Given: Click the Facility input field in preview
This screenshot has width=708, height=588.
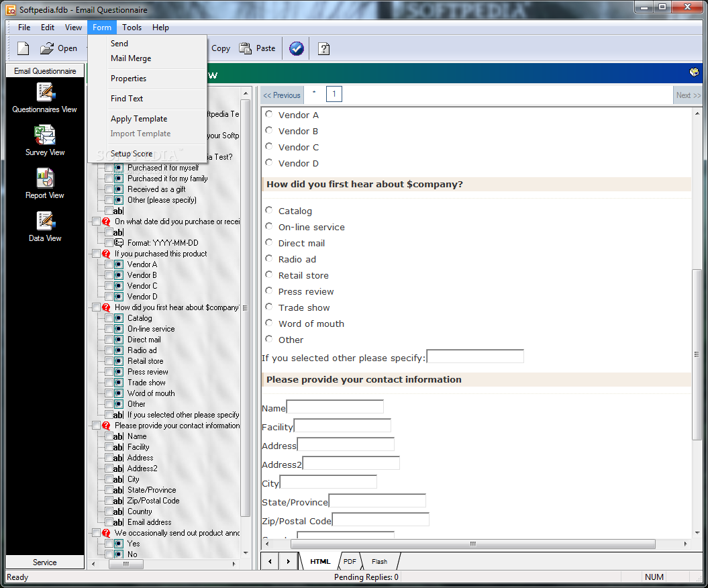Looking at the screenshot, I should coord(342,426).
